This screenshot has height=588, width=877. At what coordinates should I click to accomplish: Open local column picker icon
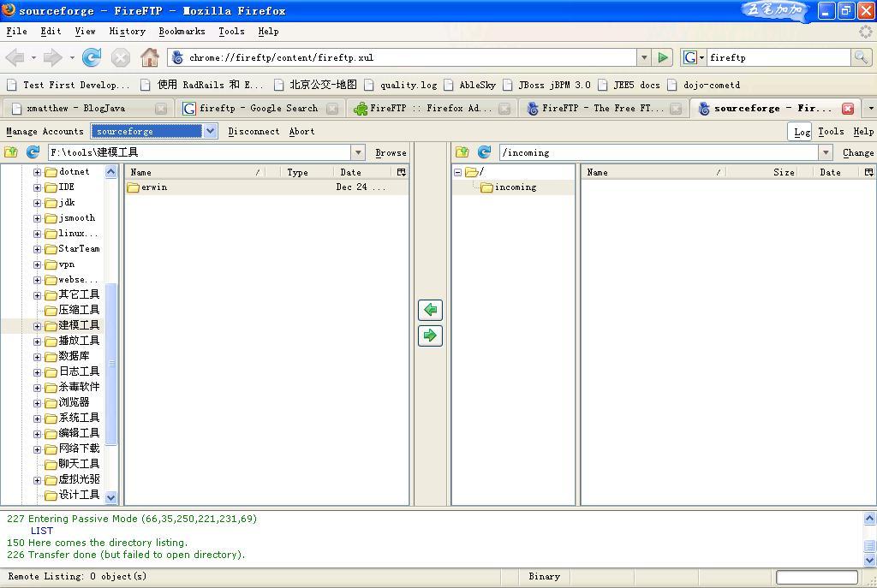(402, 172)
